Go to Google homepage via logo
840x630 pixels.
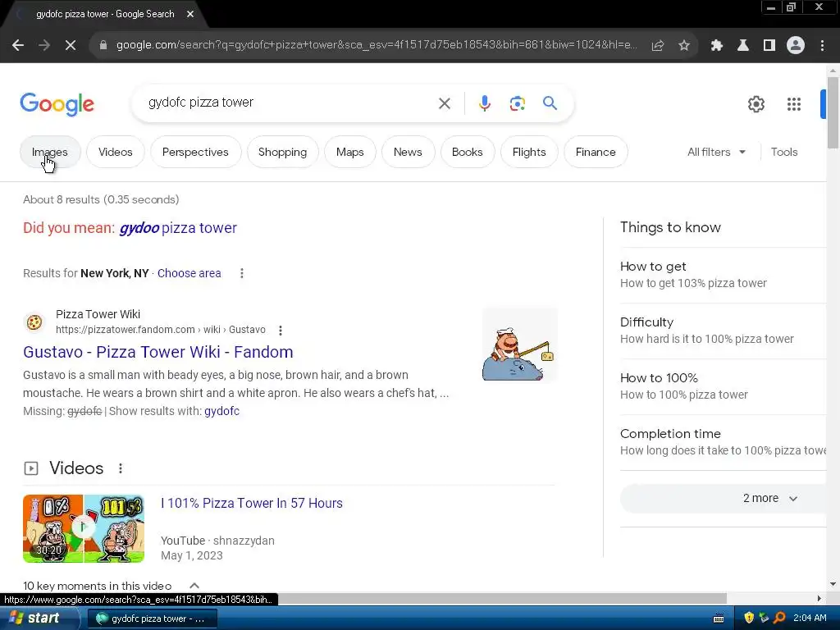(x=57, y=104)
